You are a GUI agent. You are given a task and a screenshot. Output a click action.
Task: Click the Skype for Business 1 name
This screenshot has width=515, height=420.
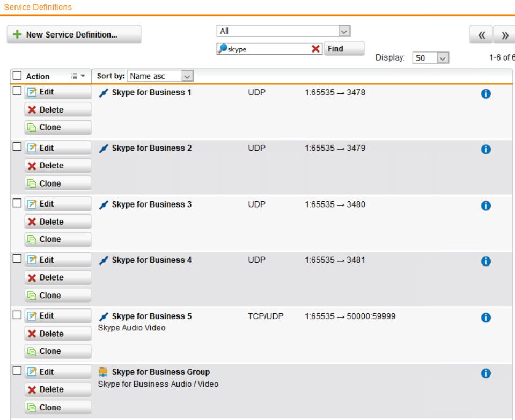point(151,93)
